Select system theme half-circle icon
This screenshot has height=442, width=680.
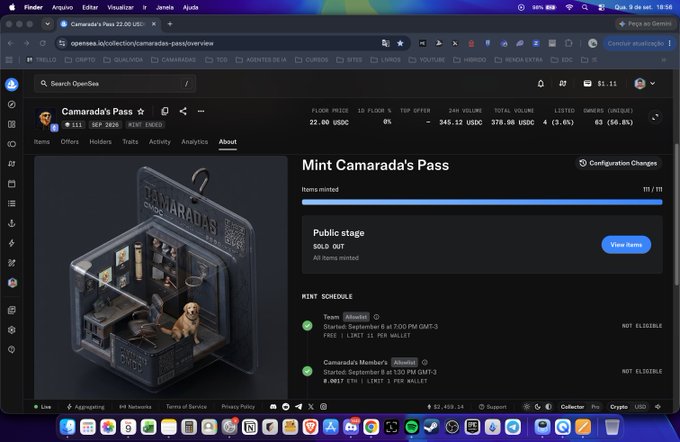549,407
